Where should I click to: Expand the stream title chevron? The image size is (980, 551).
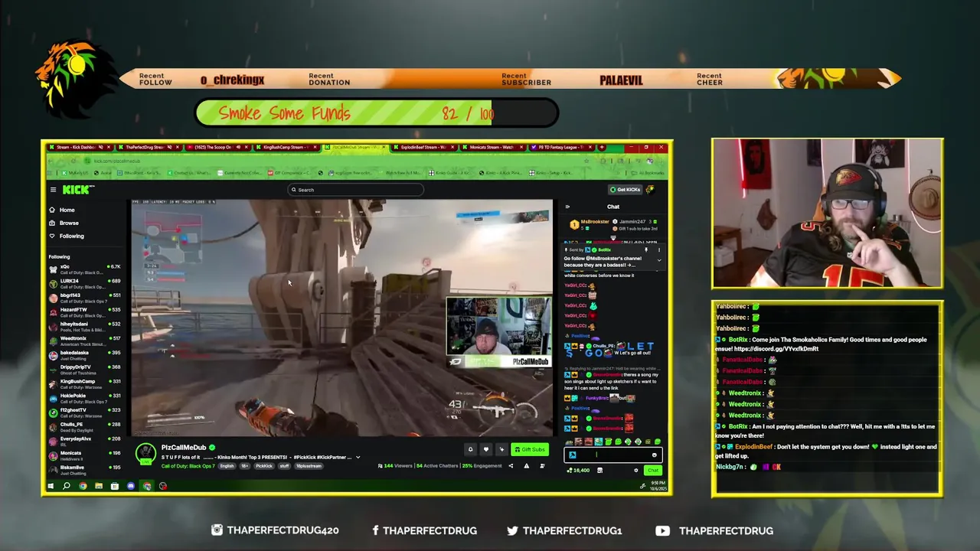pyautogui.click(x=358, y=457)
